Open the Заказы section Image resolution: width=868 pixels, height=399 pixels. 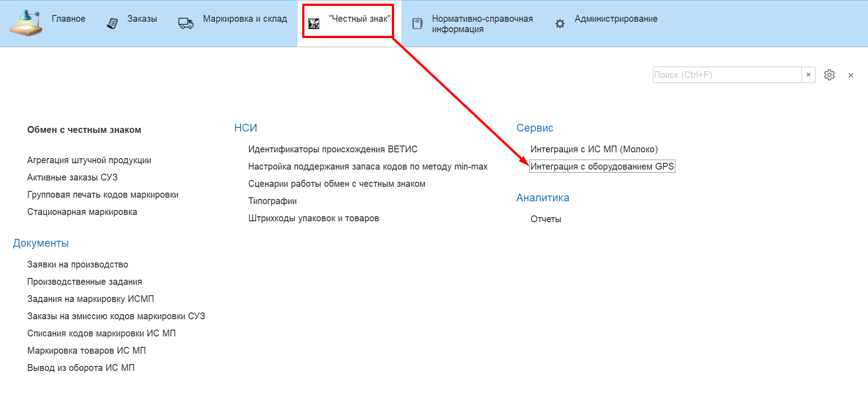point(142,19)
